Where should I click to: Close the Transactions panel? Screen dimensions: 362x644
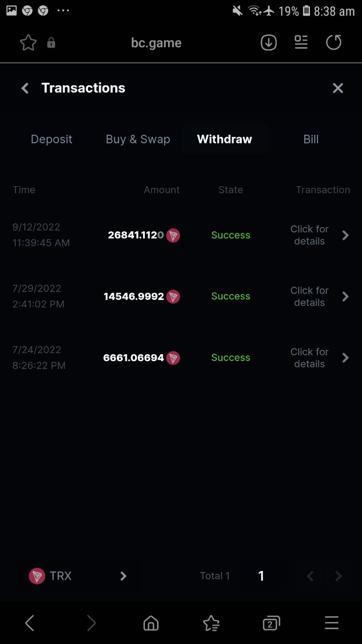[337, 89]
